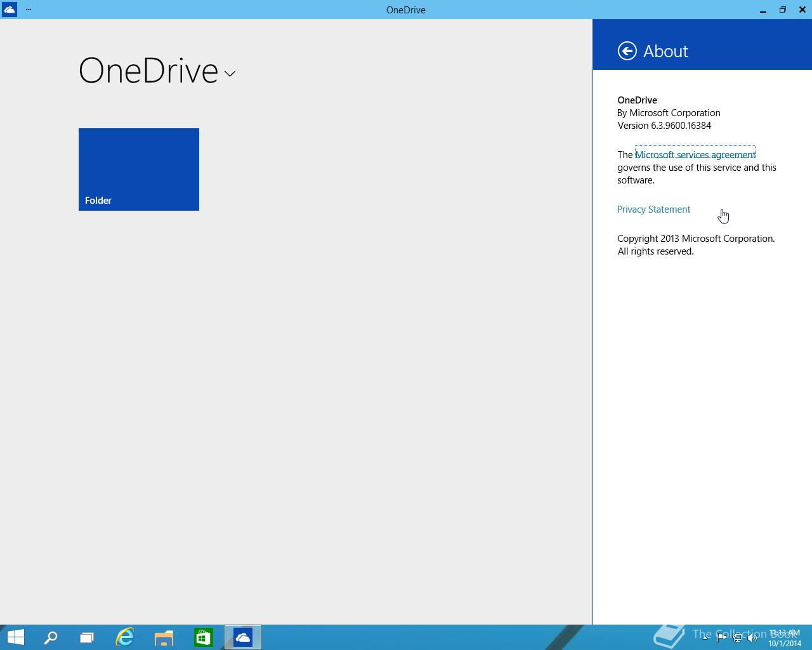Image resolution: width=812 pixels, height=650 pixels.
Task: Launch Internet Explorer from the taskbar
Action: point(125,637)
